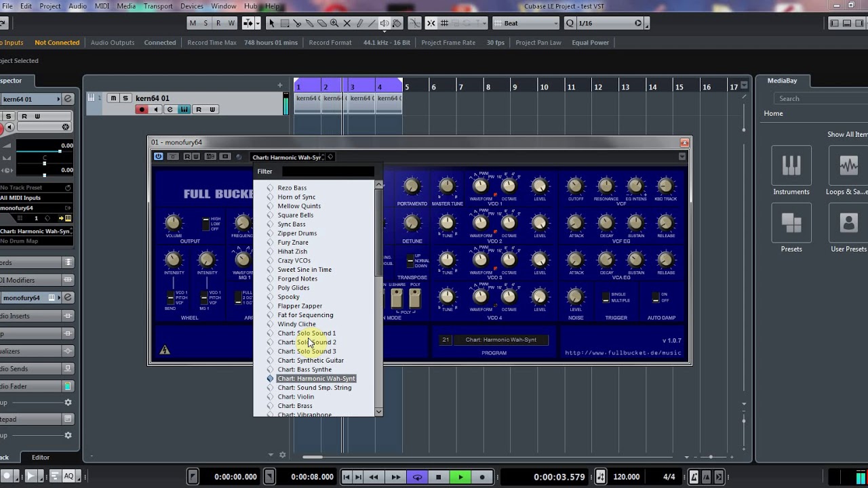Enable Read automation on kern64 01 track
868x488 pixels.
click(199, 109)
